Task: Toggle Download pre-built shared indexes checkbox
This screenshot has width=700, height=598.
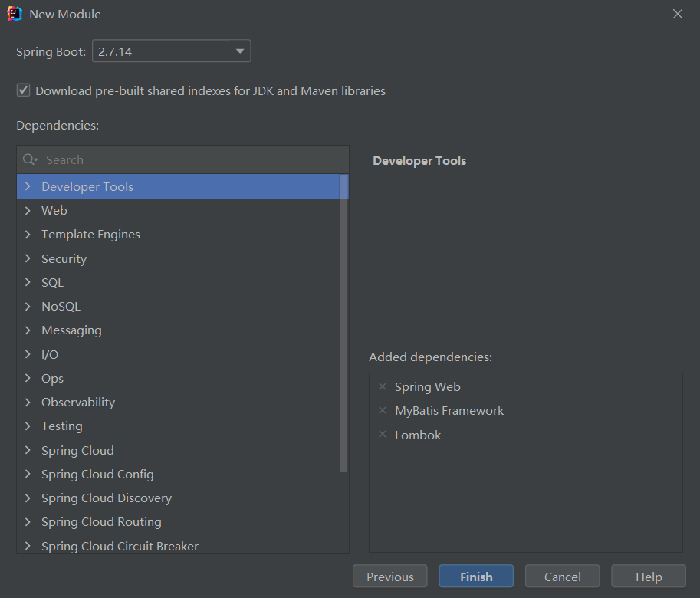Action: (23, 90)
